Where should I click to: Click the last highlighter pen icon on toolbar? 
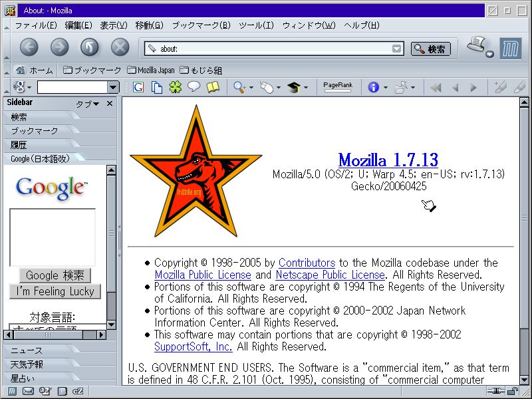click(519, 87)
